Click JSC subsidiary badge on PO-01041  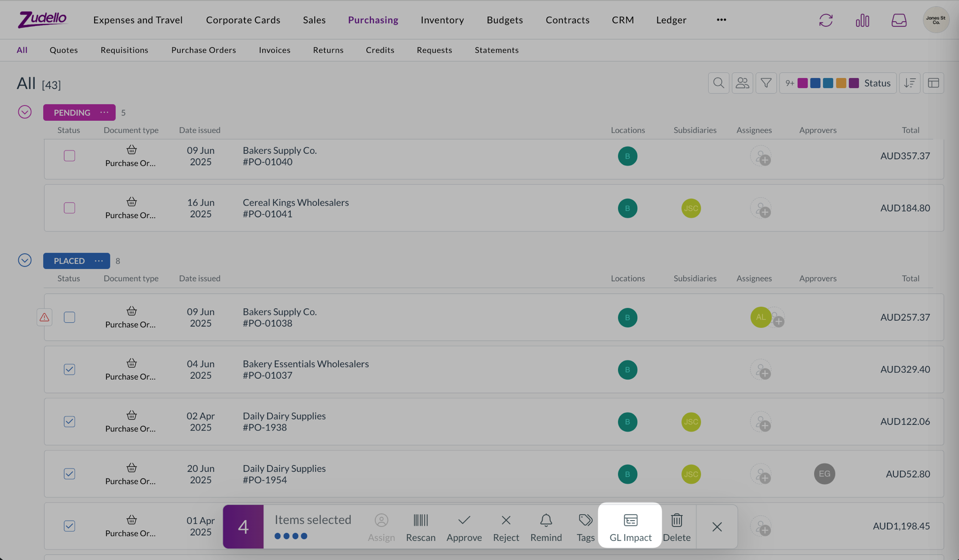pos(691,208)
